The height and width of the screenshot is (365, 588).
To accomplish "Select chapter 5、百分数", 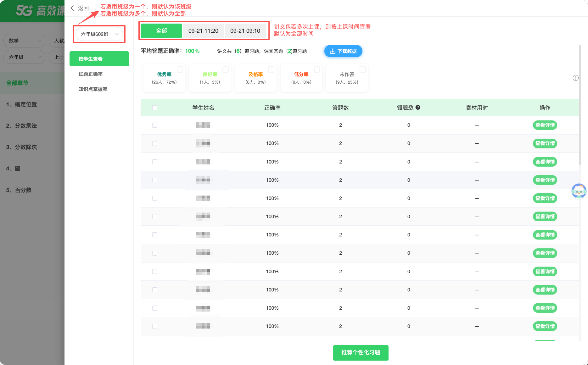I will pyautogui.click(x=32, y=190).
